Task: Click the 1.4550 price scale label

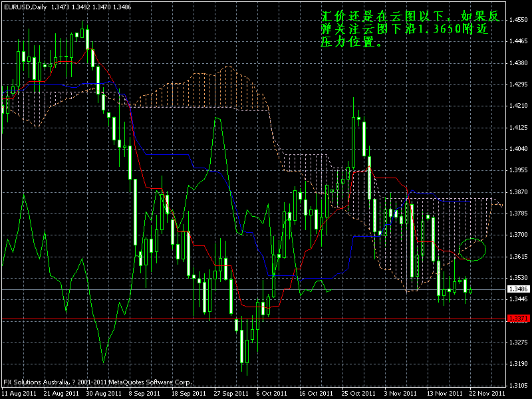Action: [519, 20]
